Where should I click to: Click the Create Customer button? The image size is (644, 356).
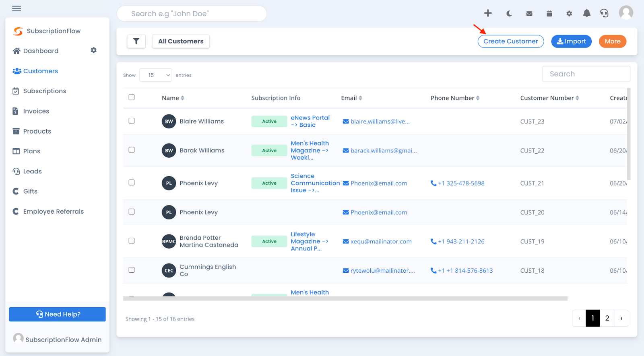pyautogui.click(x=510, y=41)
